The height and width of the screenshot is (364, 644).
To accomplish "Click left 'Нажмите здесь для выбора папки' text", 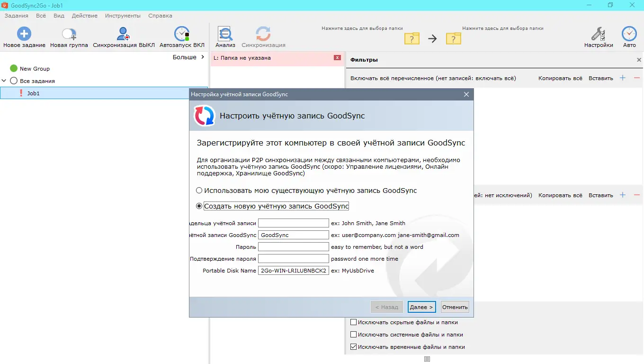I will click(x=362, y=28).
